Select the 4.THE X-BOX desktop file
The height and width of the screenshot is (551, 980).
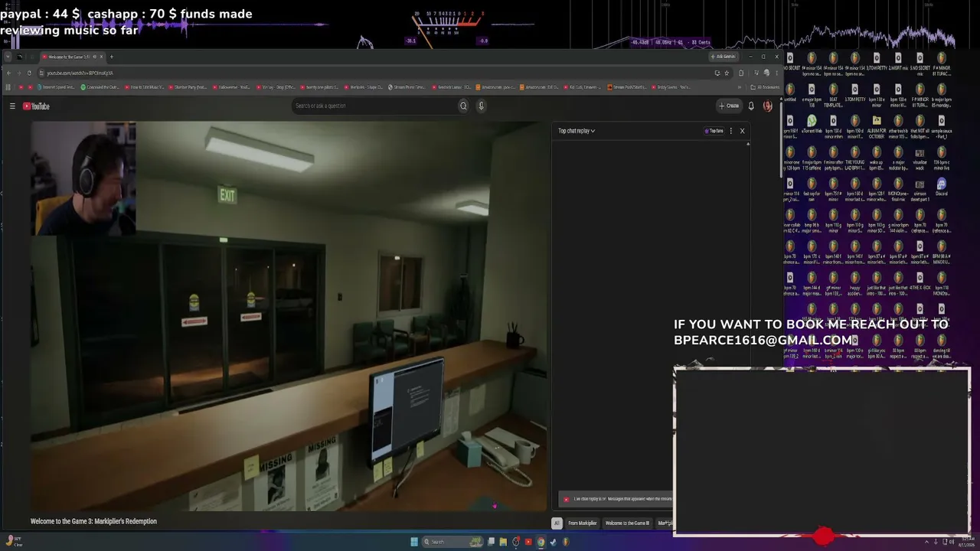pos(920,282)
